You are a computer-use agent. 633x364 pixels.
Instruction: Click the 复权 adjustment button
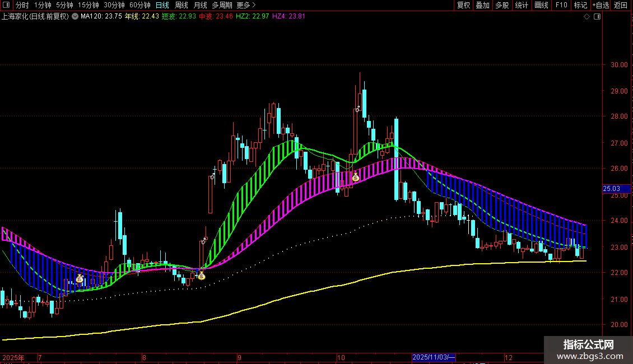coord(463,5)
